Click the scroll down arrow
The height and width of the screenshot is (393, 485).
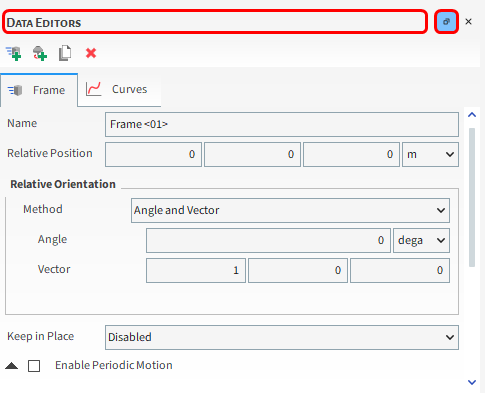(x=472, y=382)
